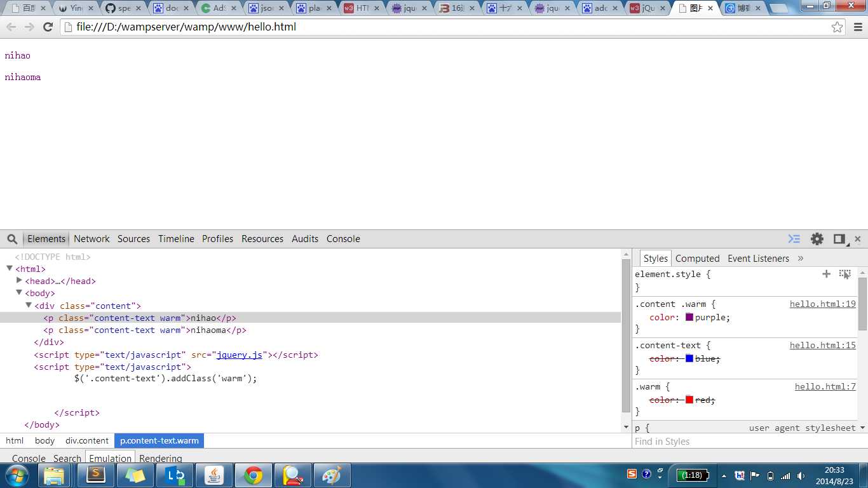
Task: Open the Console tab in the bottom drawer
Action: coord(29,458)
